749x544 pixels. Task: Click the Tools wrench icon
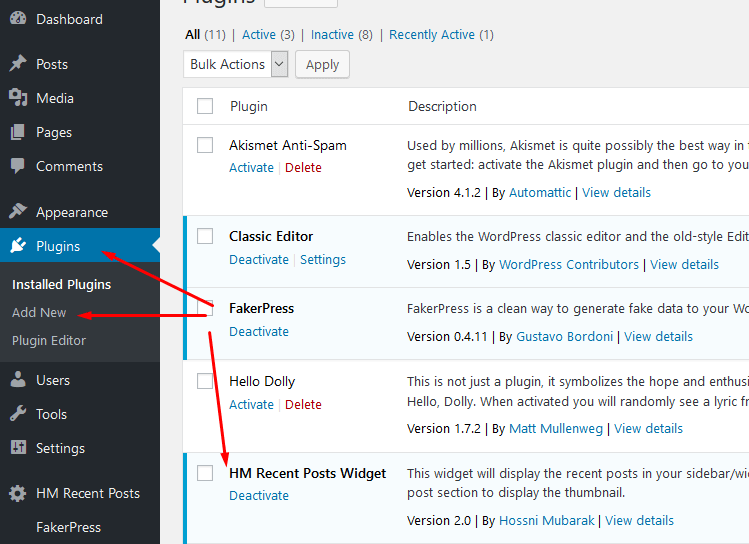click(x=18, y=414)
